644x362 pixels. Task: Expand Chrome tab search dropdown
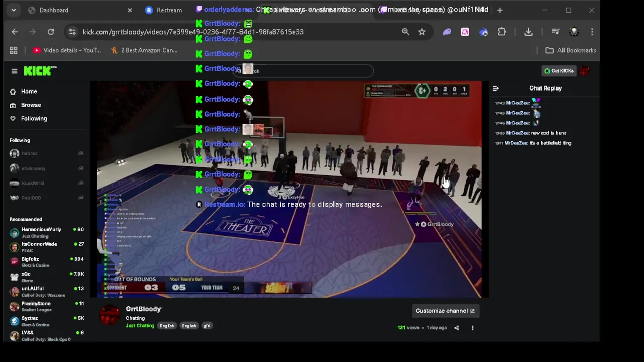13,10
